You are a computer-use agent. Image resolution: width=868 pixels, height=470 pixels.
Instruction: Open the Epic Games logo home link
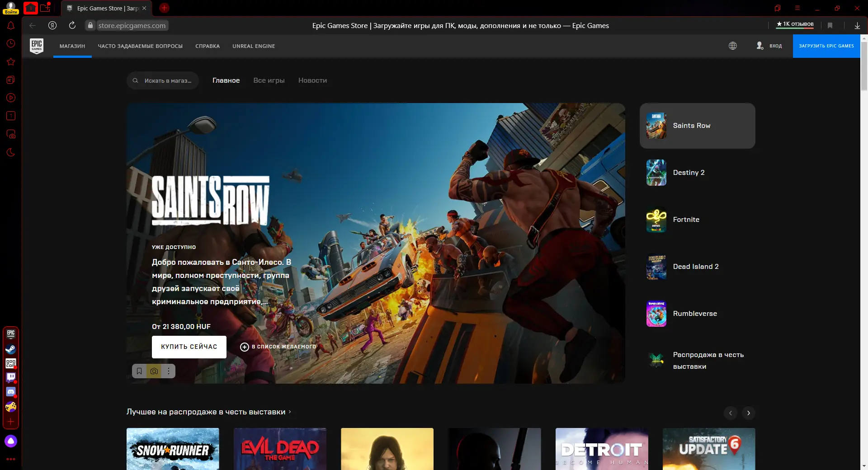click(x=37, y=46)
